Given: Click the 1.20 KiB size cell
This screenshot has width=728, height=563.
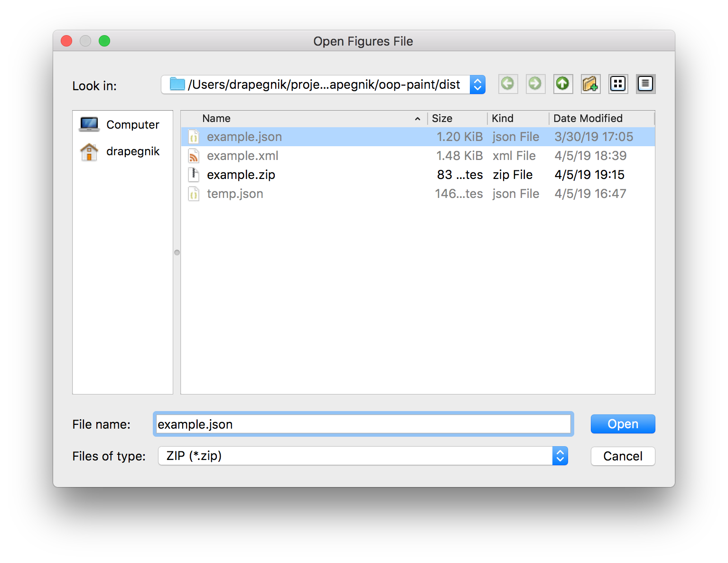Looking at the screenshot, I should click(459, 137).
